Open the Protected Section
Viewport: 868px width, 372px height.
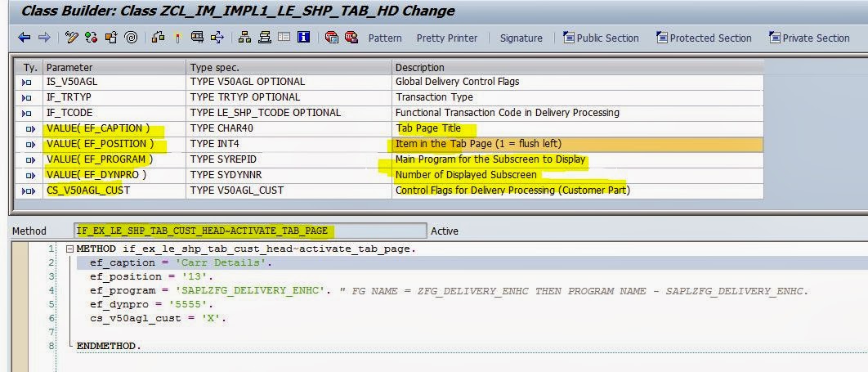coord(704,38)
